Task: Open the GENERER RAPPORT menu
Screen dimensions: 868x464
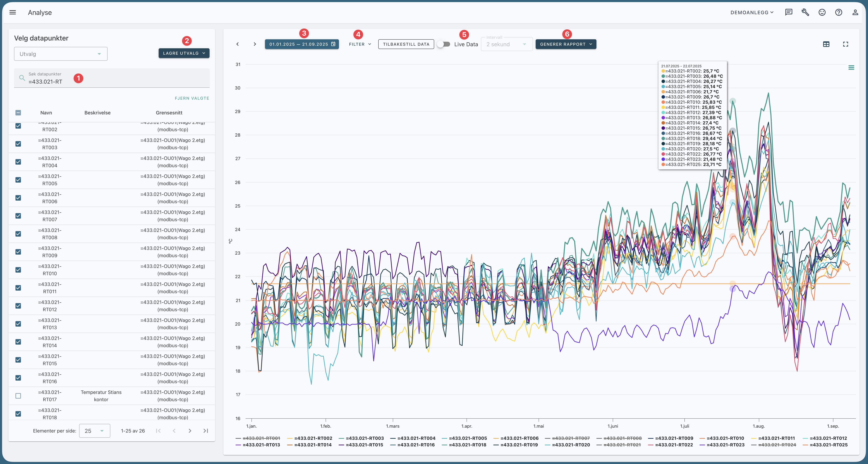Action: pyautogui.click(x=565, y=44)
